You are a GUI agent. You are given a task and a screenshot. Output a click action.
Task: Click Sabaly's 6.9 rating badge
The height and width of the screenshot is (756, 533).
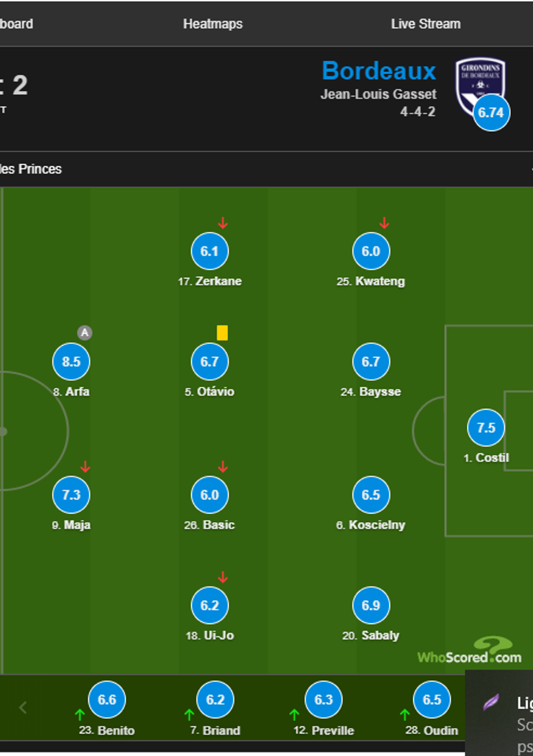371,605
